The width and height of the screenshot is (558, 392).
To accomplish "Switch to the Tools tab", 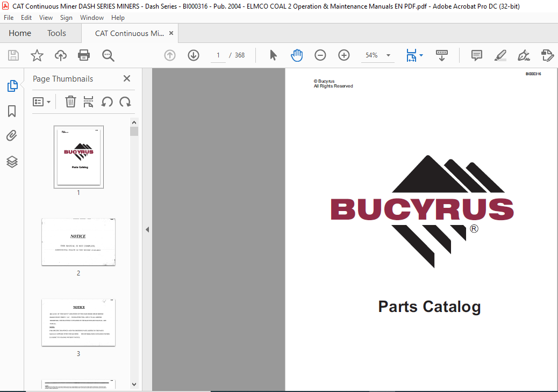I will tap(56, 33).
